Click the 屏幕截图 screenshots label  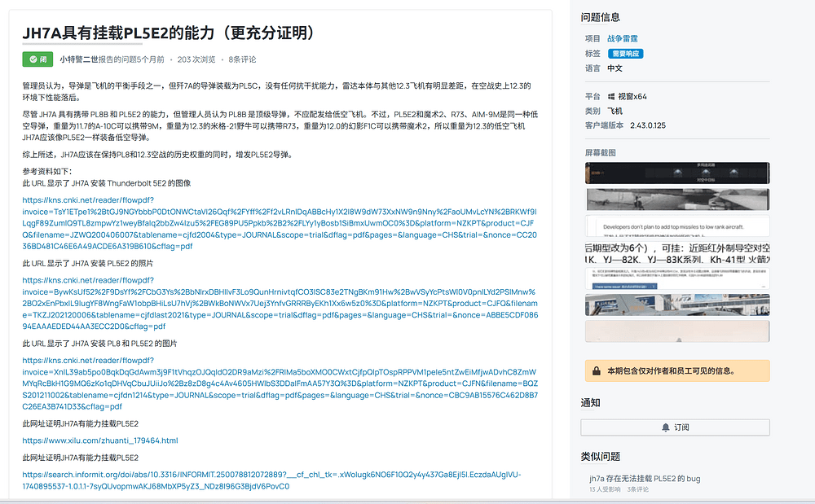(601, 152)
